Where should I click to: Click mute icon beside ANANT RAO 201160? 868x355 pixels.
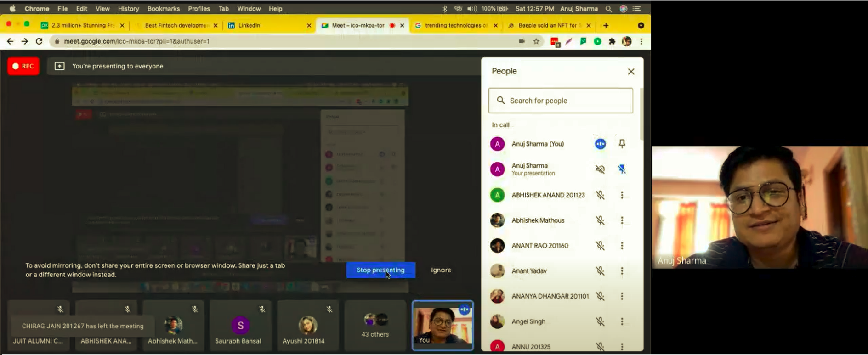600,246
